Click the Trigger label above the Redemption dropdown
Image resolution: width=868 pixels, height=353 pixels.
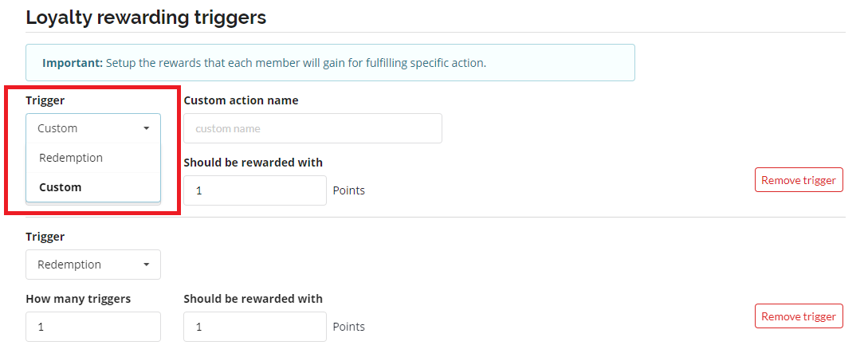[x=45, y=237]
